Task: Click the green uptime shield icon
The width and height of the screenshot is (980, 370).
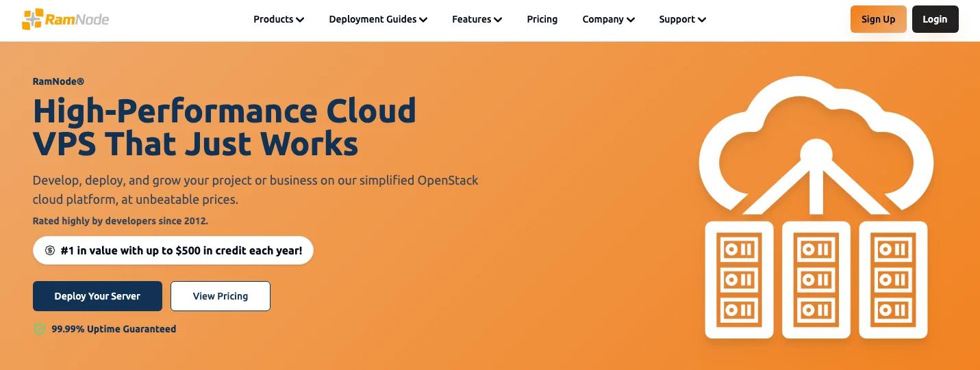Action: (40, 329)
